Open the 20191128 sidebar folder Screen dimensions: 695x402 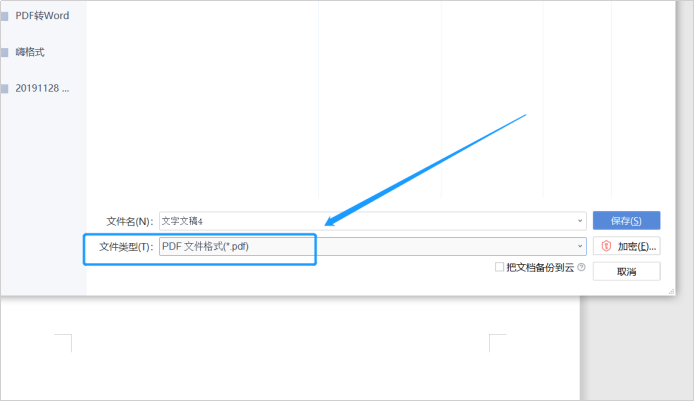(42, 88)
